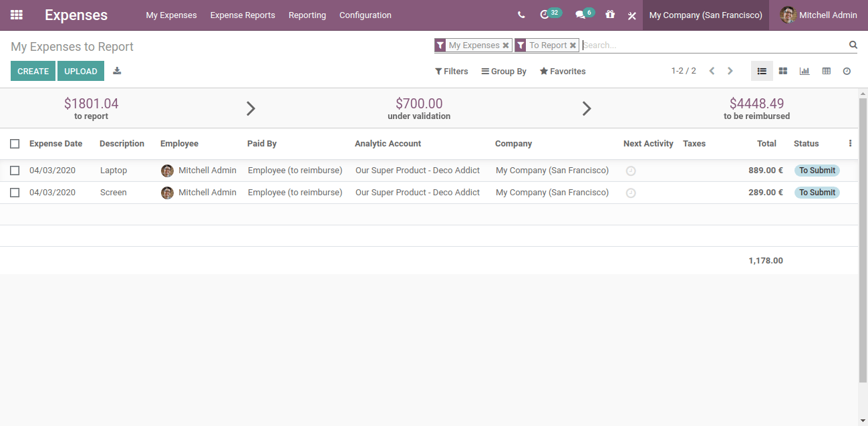The height and width of the screenshot is (426, 868).
Task: Click activity clock for Screen row
Action: click(631, 193)
